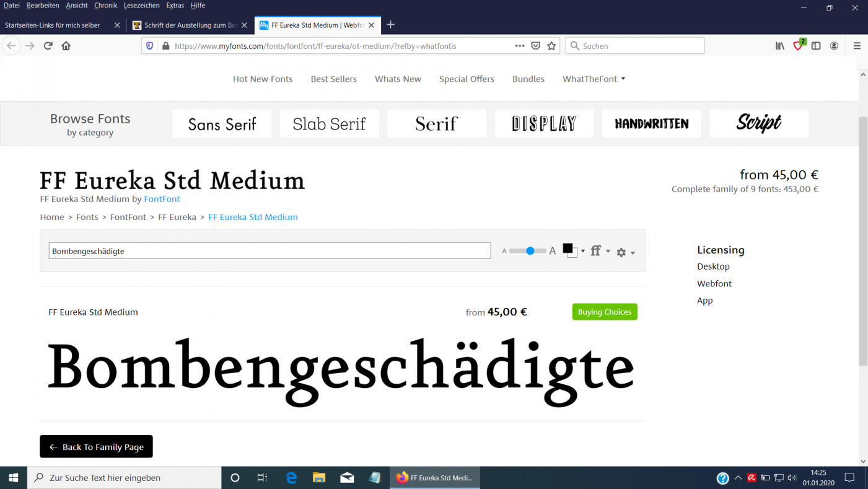Click the sample text input field

[x=270, y=251]
